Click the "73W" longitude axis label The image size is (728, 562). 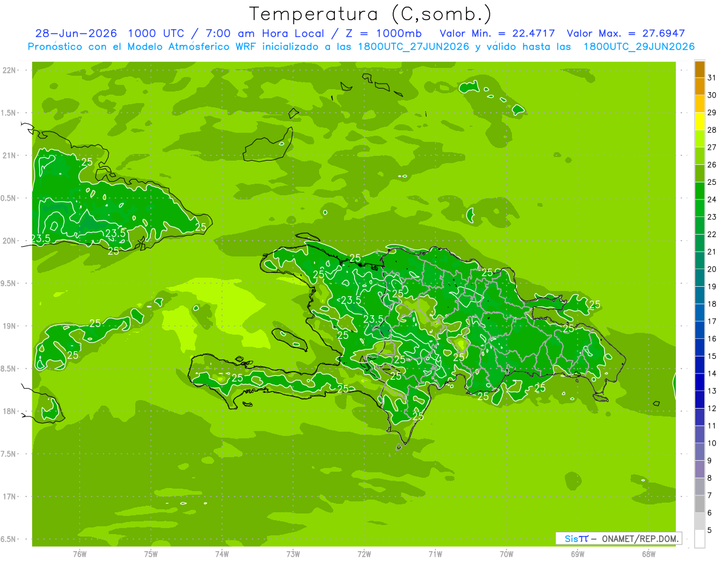(293, 554)
